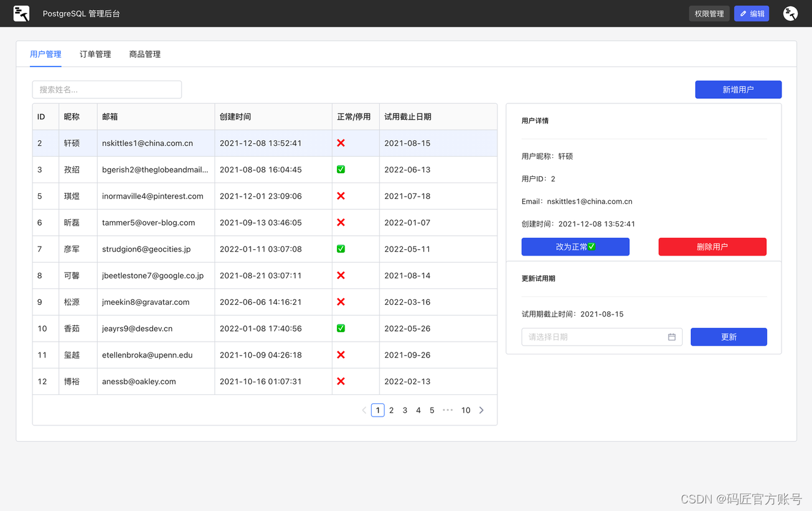Viewport: 812px width, 511px height.
Task: Click the red X status for 玺越
Action: pyautogui.click(x=341, y=355)
